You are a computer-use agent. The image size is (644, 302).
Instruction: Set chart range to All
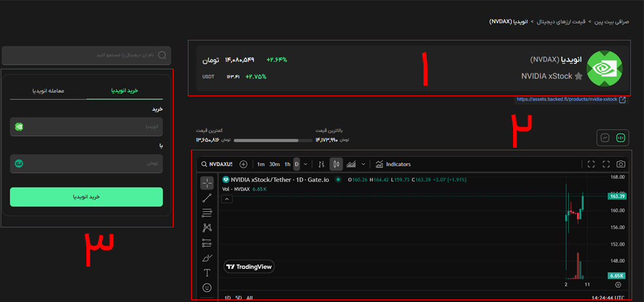click(x=249, y=298)
